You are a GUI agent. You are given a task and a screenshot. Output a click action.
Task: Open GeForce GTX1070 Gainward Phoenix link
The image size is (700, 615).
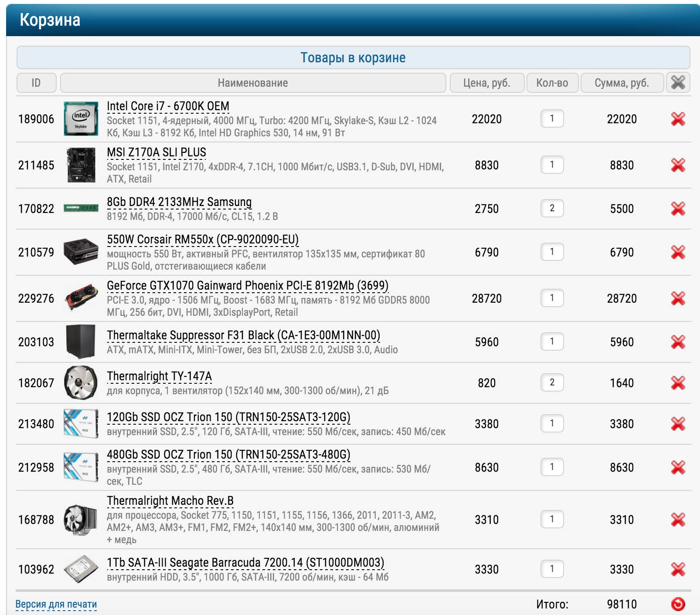248,286
